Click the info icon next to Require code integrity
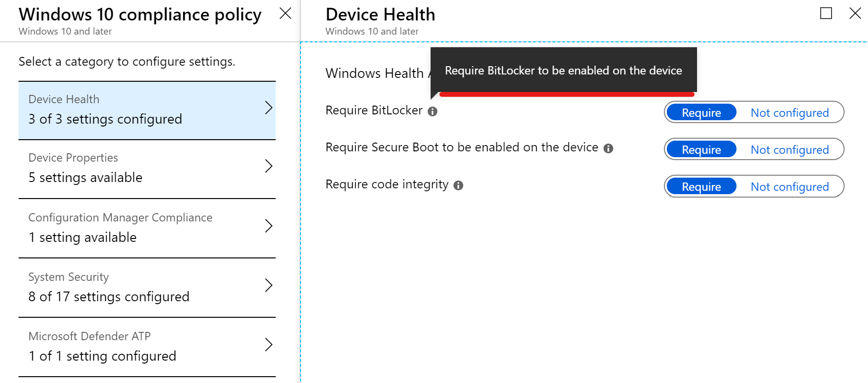This screenshot has width=868, height=383. point(458,185)
